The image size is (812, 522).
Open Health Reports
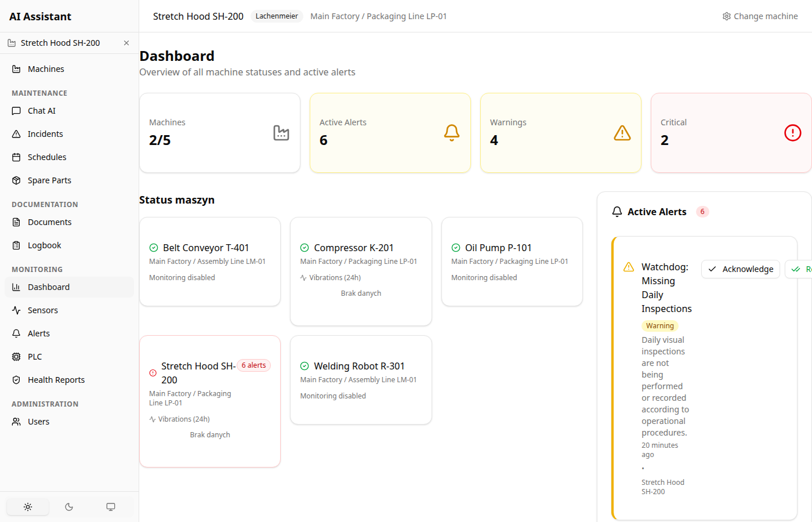55,379
